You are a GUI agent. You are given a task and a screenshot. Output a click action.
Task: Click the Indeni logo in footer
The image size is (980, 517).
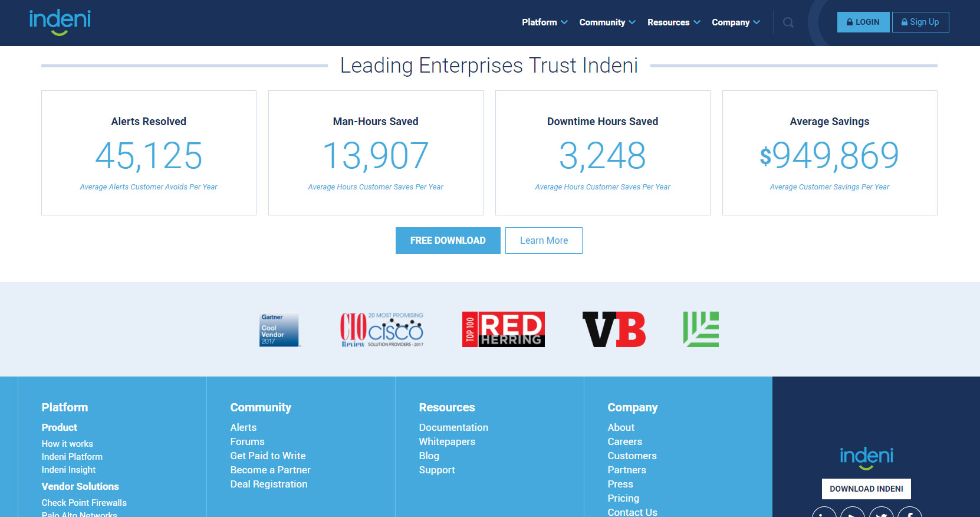click(x=866, y=458)
